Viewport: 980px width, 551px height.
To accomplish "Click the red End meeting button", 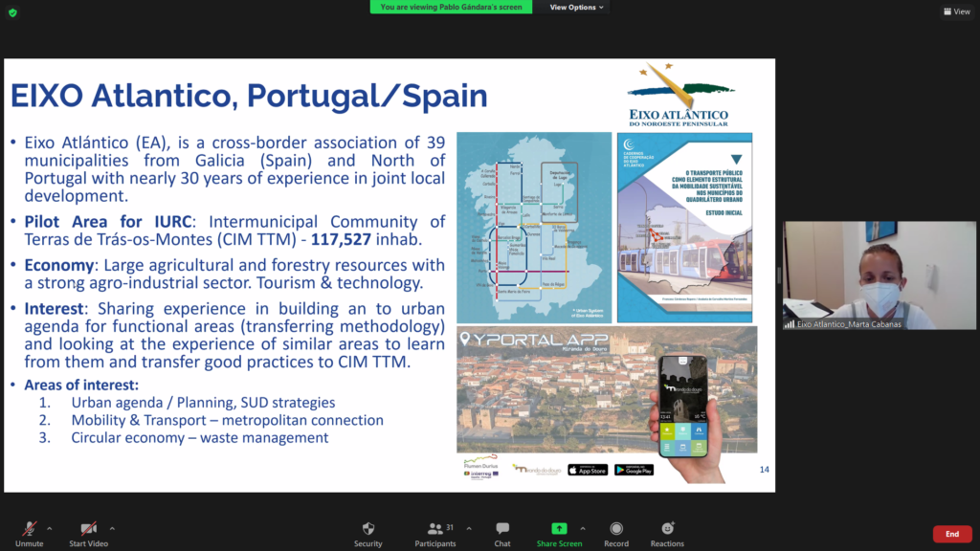I will click(x=951, y=534).
